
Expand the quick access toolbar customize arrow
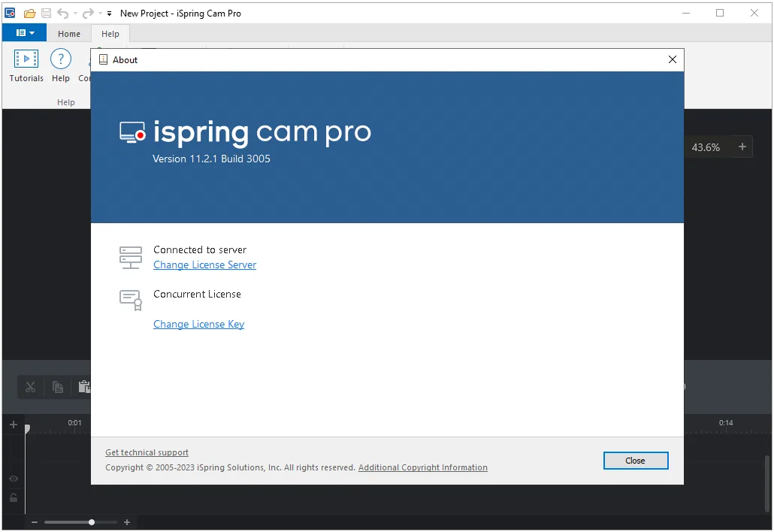click(x=109, y=14)
